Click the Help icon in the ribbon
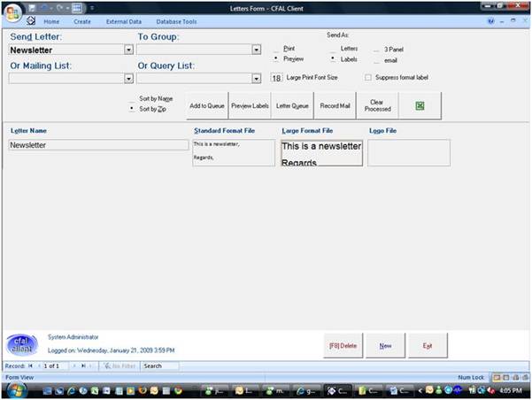 490,21
